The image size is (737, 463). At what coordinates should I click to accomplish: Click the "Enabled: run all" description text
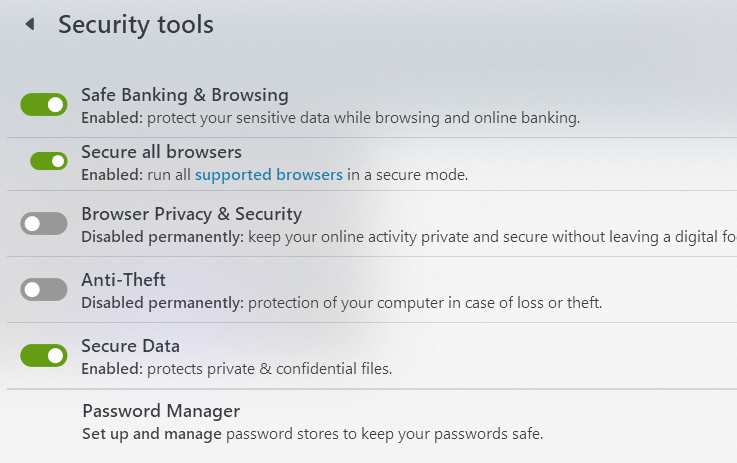[x=137, y=175]
